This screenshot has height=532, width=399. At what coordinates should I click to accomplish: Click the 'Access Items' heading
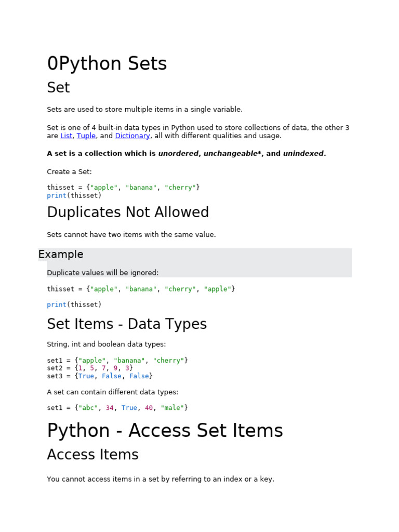pyautogui.click(x=92, y=455)
